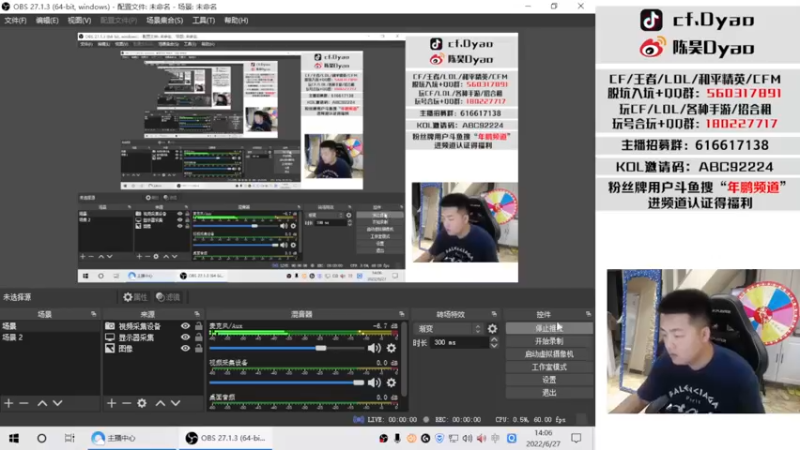Move source up with arrow icon
This screenshot has width=800, height=450.
coord(160,403)
